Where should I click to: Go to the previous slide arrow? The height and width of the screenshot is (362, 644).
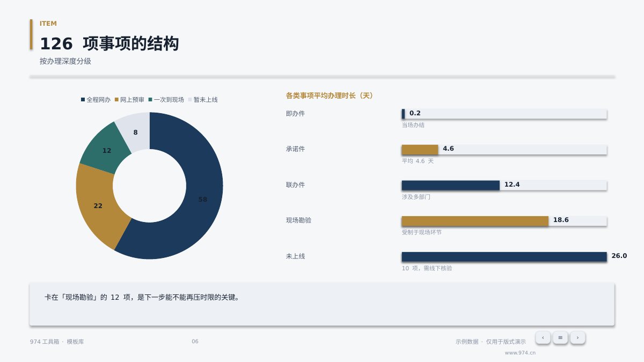click(x=543, y=337)
